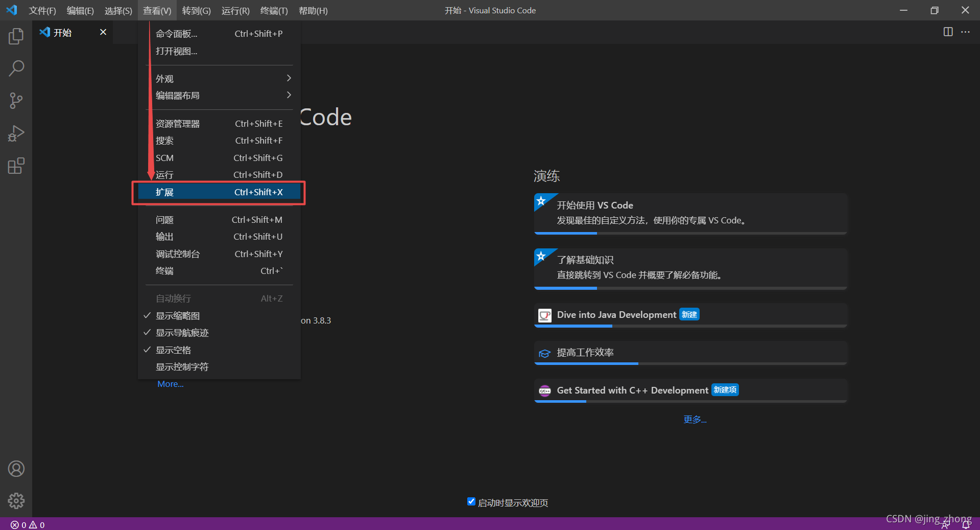Open the 转到(G) menu

(197, 10)
